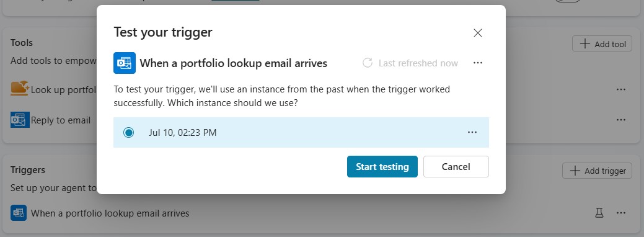Click the refresh icon beside Last refreshed now

[x=367, y=63]
